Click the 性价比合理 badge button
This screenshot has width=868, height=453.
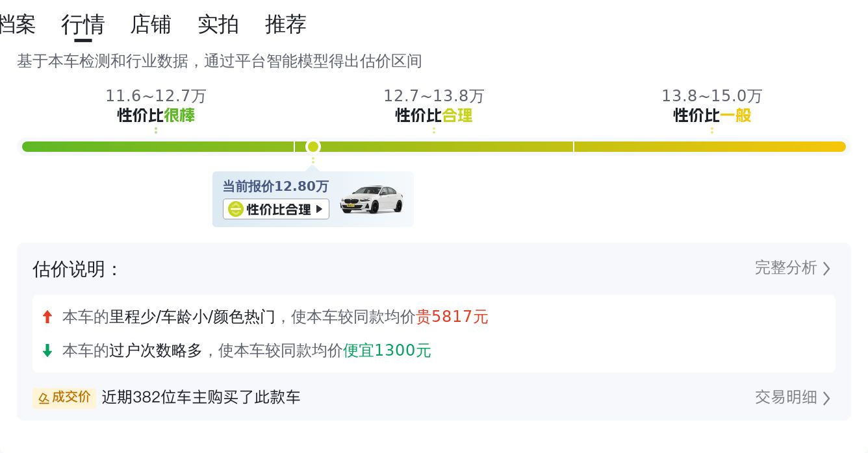(x=276, y=209)
